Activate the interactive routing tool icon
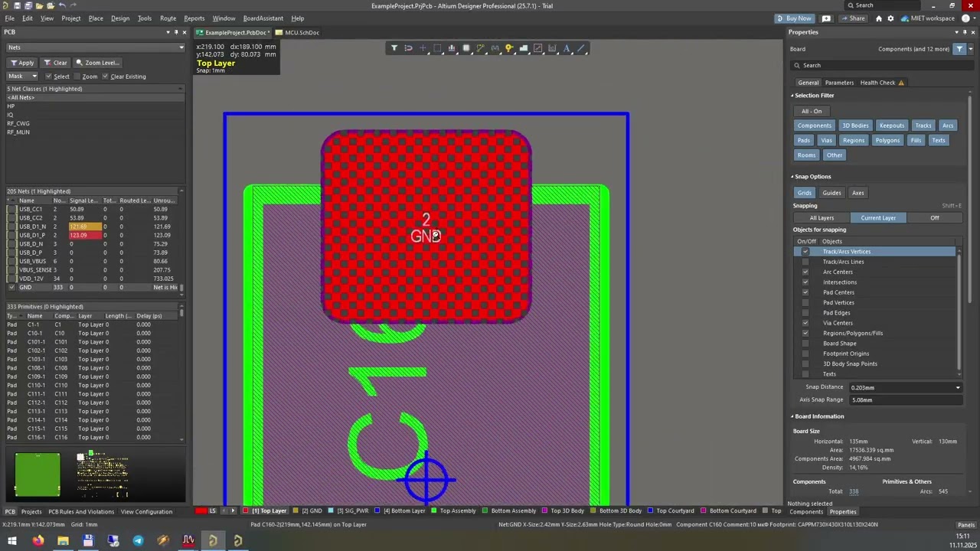Screen dimensions: 980x551 tap(480, 48)
